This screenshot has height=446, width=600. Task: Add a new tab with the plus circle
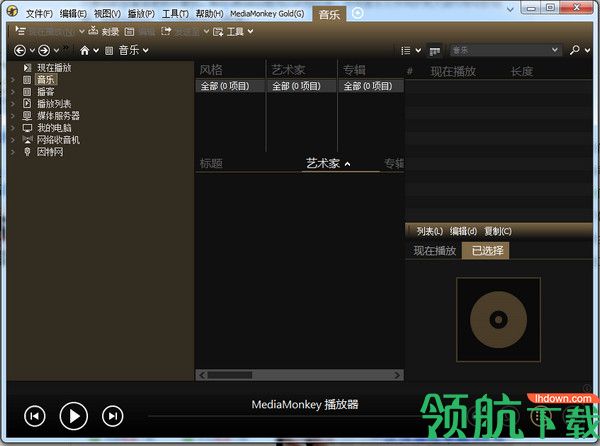pyautogui.click(x=357, y=13)
